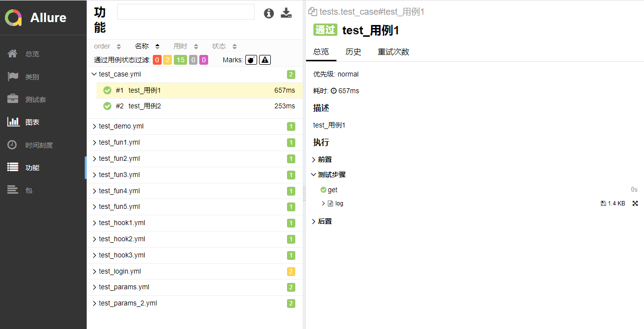Screen dimensions: 644x329
Task: Toggle skipped gray status filter 0
Action: (193, 60)
